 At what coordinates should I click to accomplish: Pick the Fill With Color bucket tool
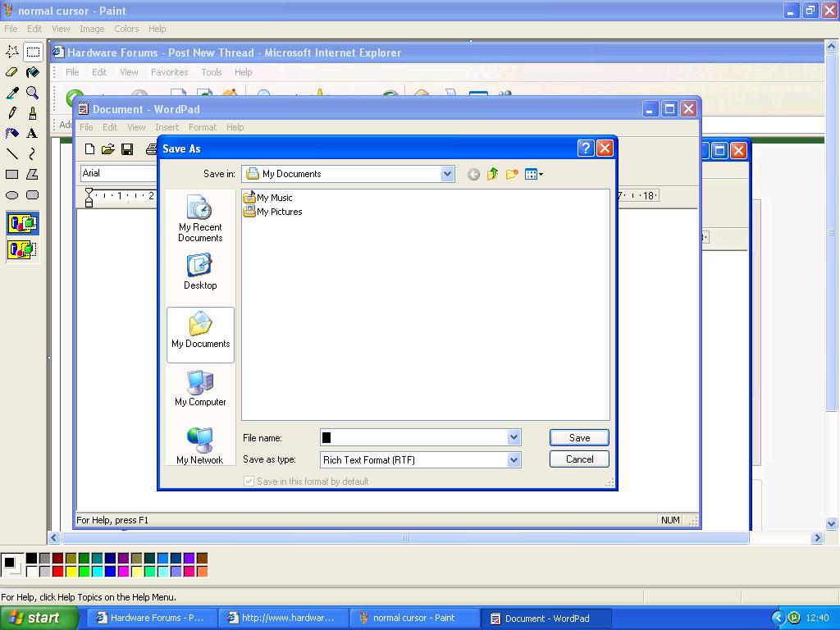[x=33, y=72]
